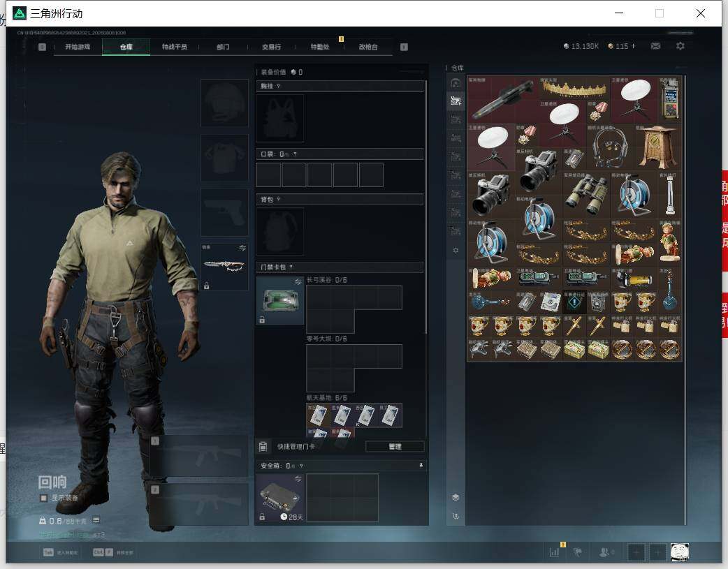The width and height of the screenshot is (728, 569).
Task: Select the military shell item in warehouse
Action: pos(503,99)
